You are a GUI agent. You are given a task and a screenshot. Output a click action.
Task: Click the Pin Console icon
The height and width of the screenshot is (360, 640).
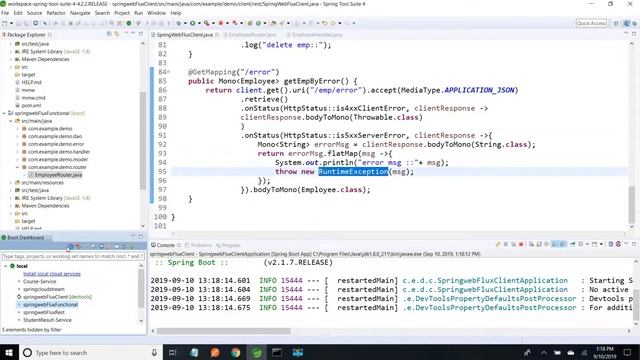point(572,244)
